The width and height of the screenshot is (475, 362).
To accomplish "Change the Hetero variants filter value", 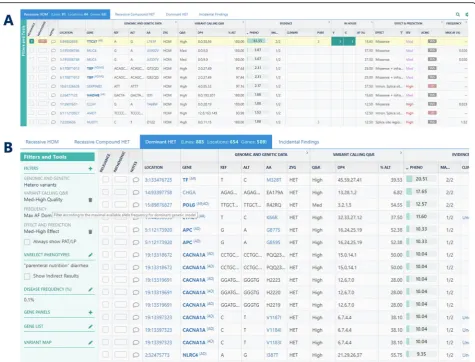I will click(x=40, y=185).
